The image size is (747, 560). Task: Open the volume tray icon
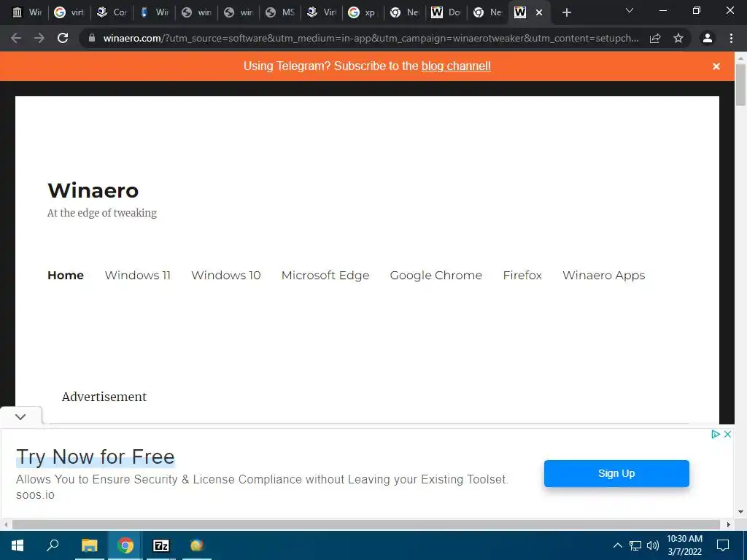(x=653, y=545)
